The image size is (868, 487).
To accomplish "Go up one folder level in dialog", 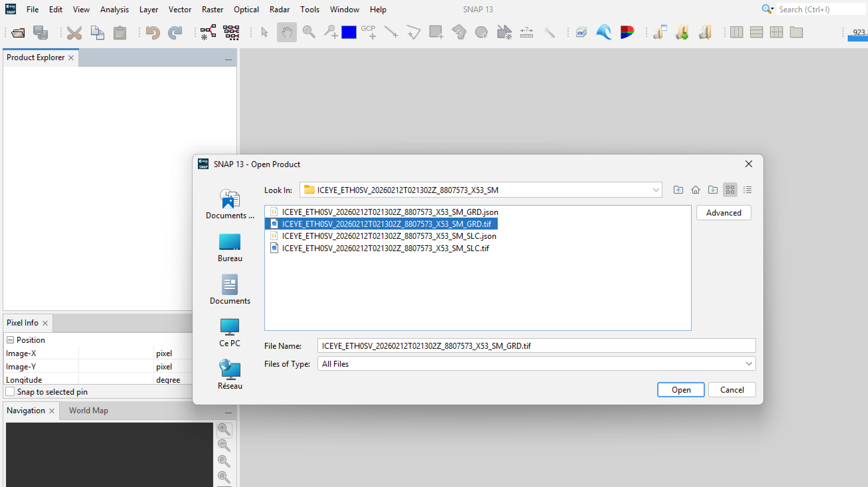I will (x=678, y=190).
